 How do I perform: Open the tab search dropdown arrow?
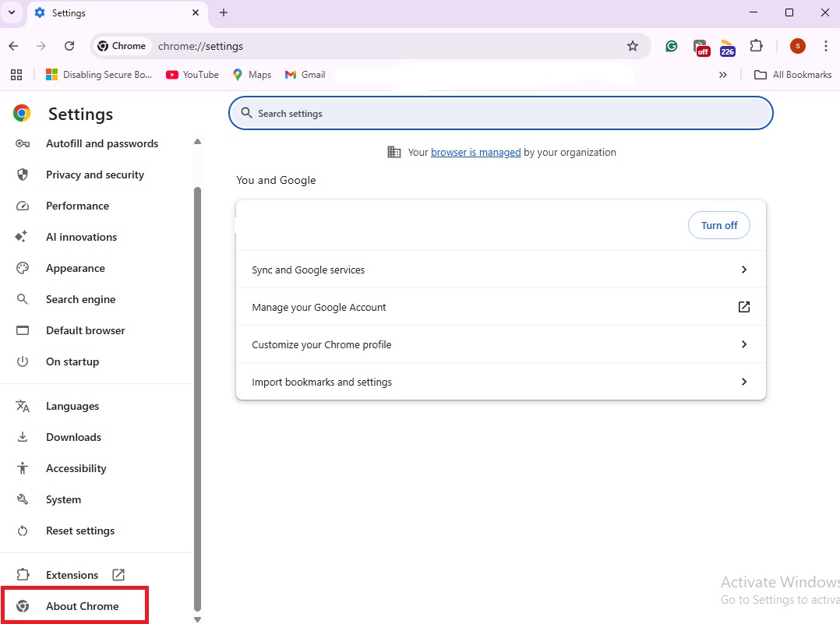(12, 12)
